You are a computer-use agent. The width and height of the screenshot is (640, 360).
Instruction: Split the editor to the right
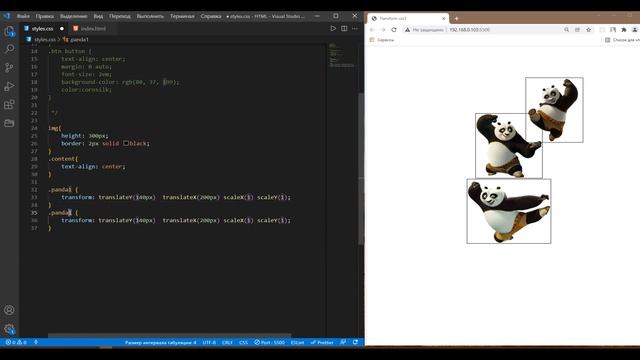(x=344, y=29)
